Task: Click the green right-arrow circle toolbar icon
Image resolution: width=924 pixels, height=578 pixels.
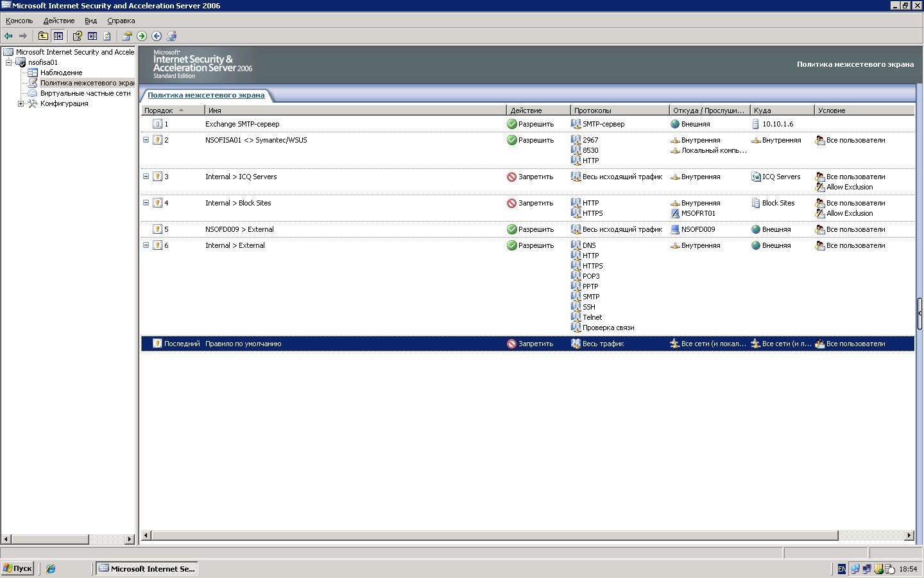Action: pos(142,36)
